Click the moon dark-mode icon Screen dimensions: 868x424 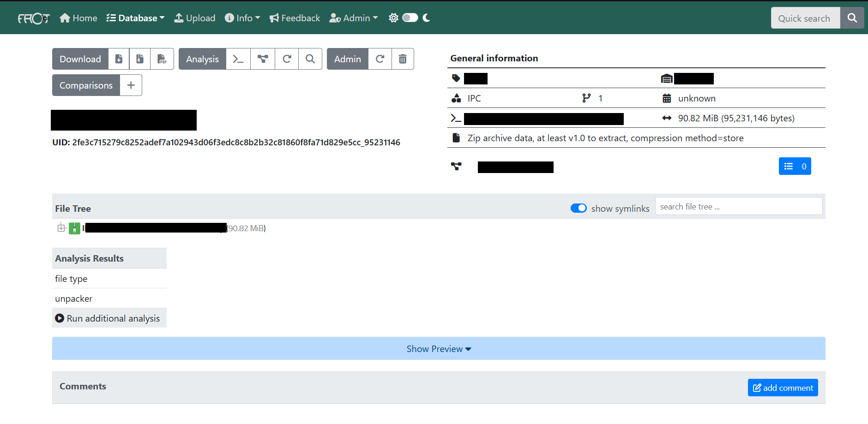pyautogui.click(x=426, y=18)
